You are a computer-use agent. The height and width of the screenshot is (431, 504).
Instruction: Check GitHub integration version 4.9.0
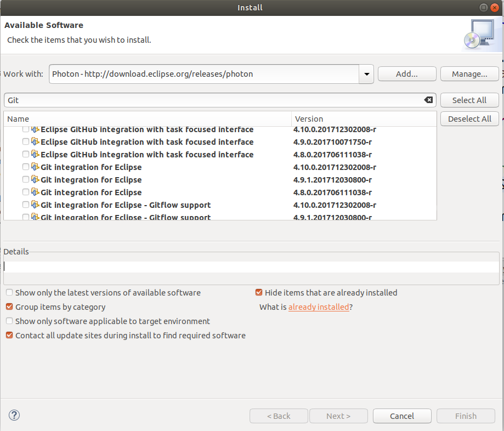point(26,141)
